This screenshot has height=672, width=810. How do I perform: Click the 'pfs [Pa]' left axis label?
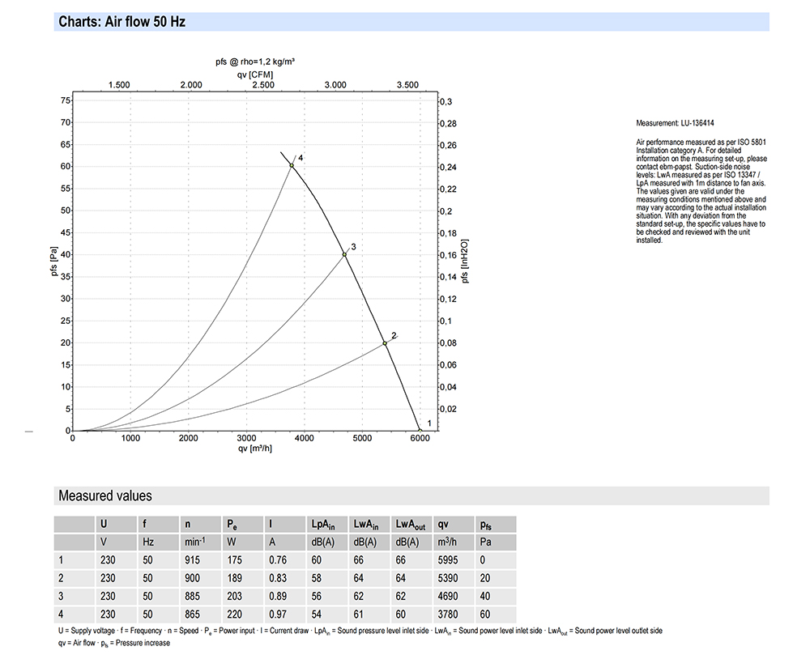(x=53, y=261)
